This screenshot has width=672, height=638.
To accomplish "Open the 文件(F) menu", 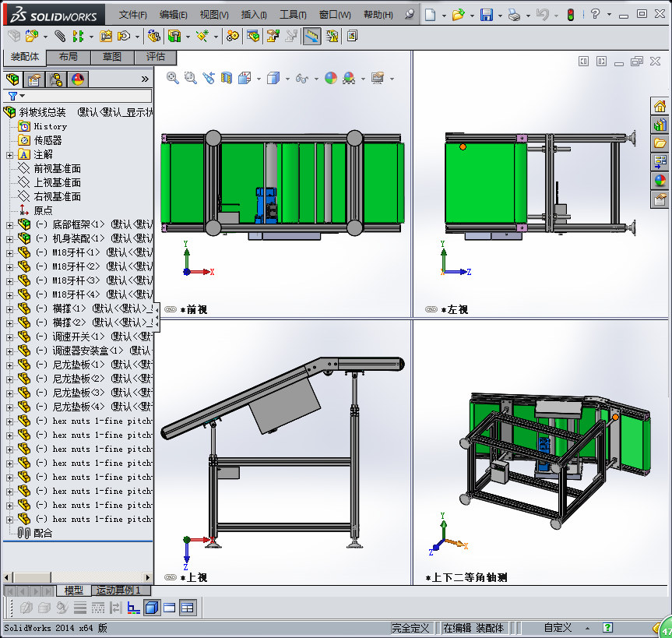I will coord(133,15).
